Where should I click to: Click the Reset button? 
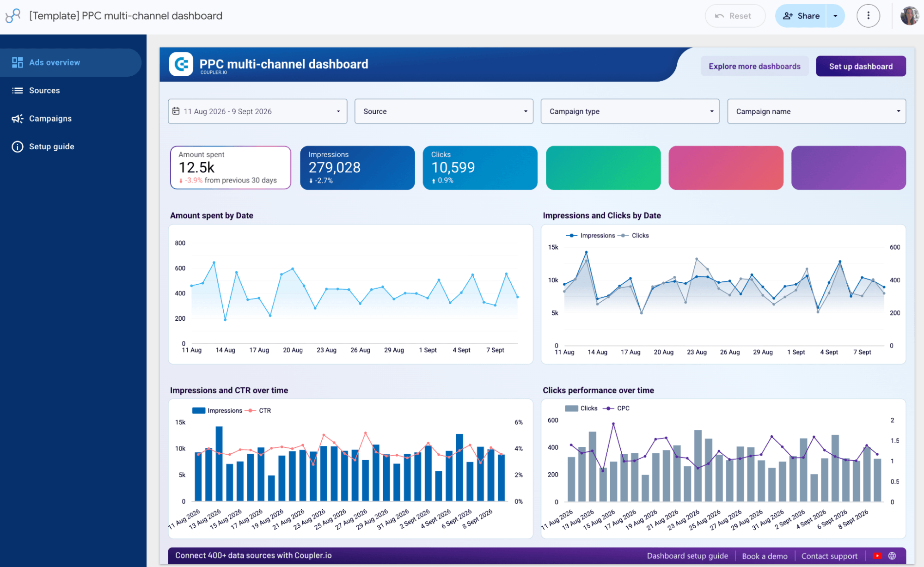coord(735,16)
